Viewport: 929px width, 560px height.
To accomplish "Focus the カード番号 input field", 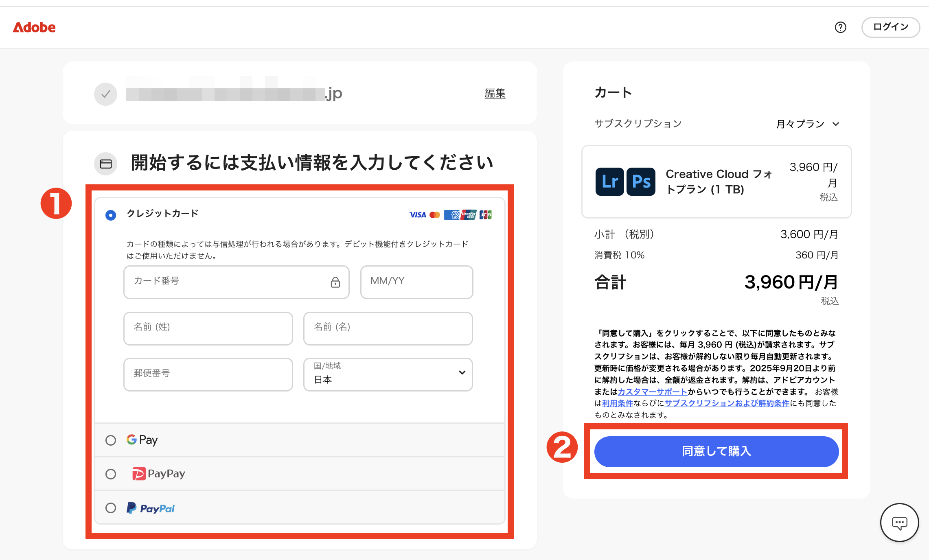I will pos(228,282).
